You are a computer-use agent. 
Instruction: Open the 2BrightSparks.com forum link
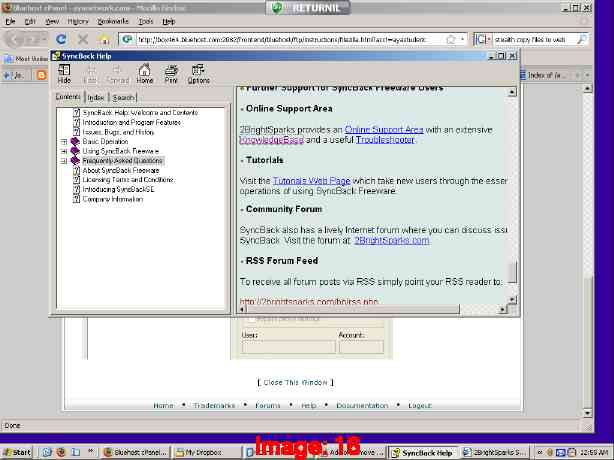coord(392,240)
